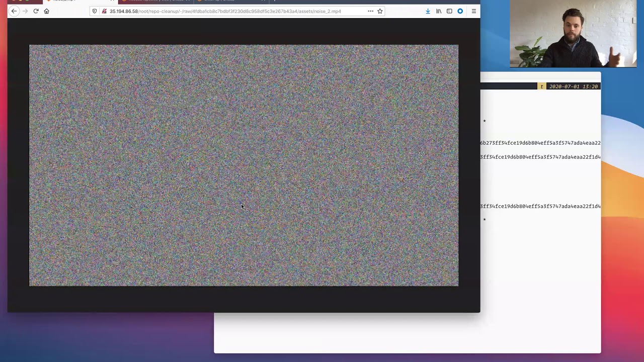Open the browser home page
The image size is (644, 362).
click(46, 11)
